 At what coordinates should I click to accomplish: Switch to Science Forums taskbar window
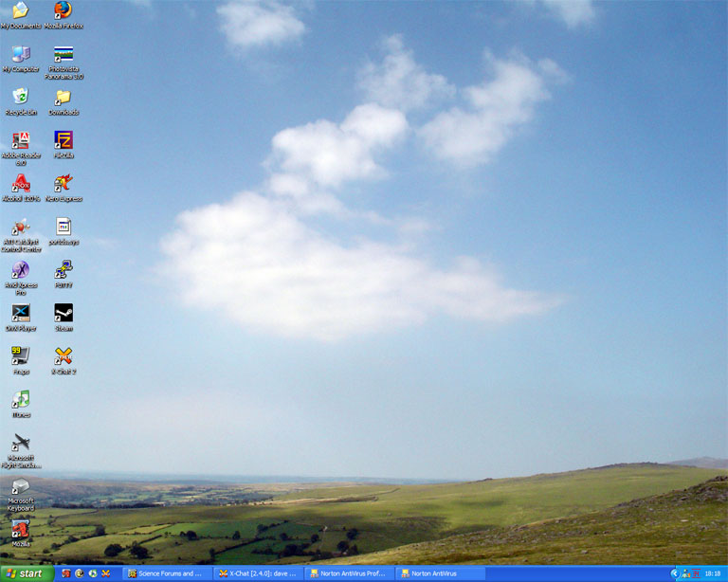(167, 573)
